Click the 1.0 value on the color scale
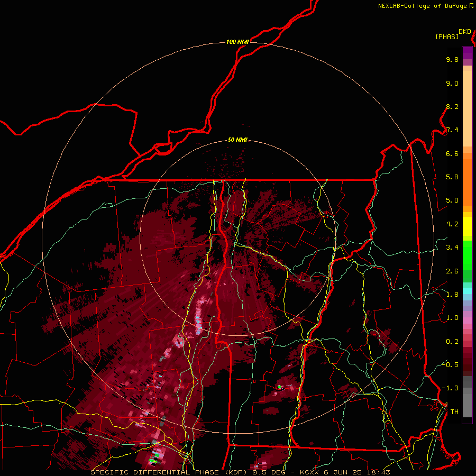Screen dimensions: 476x476 tap(452, 318)
